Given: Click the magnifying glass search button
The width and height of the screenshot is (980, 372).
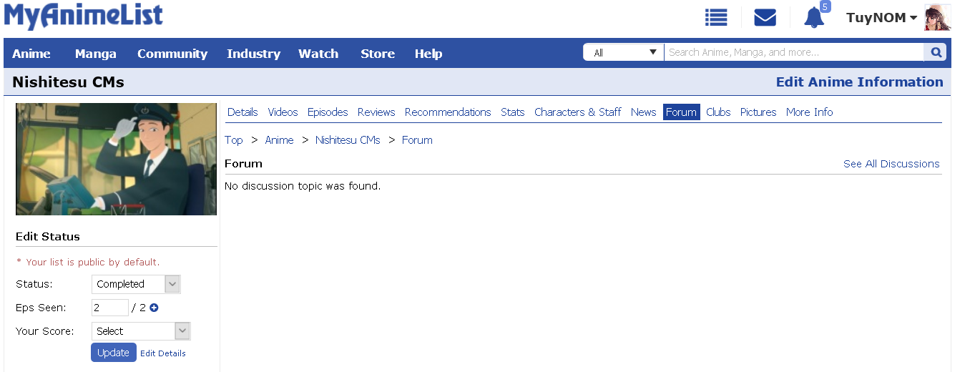Looking at the screenshot, I should (936, 52).
